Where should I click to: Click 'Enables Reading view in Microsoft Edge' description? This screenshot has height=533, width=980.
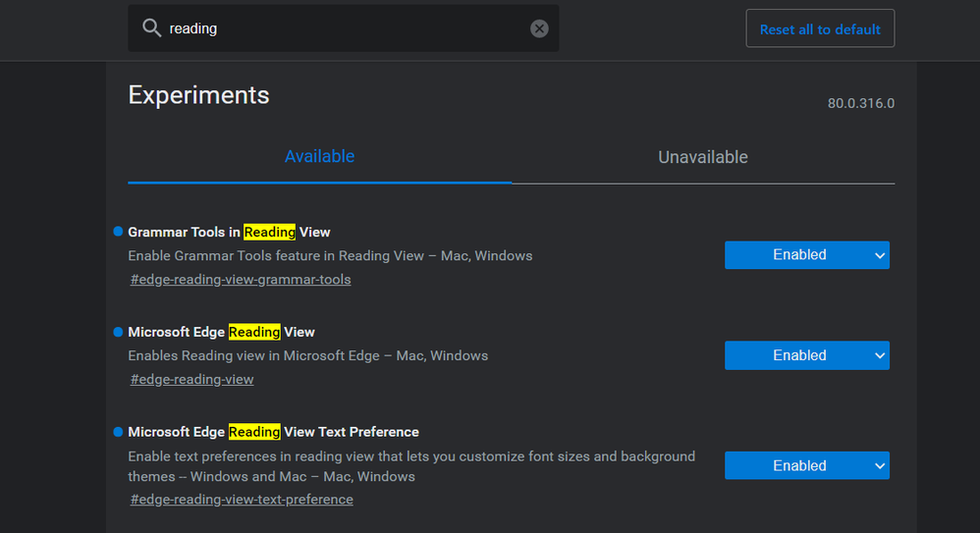point(308,355)
